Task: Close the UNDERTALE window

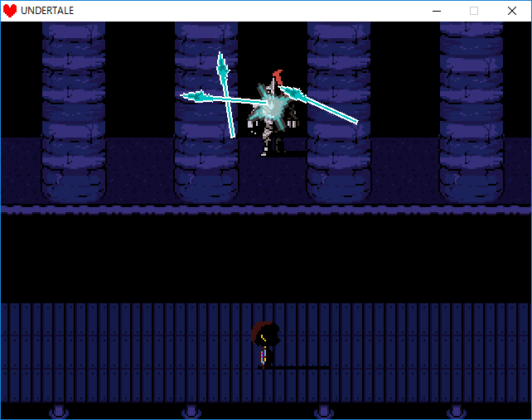Action: 512,11
